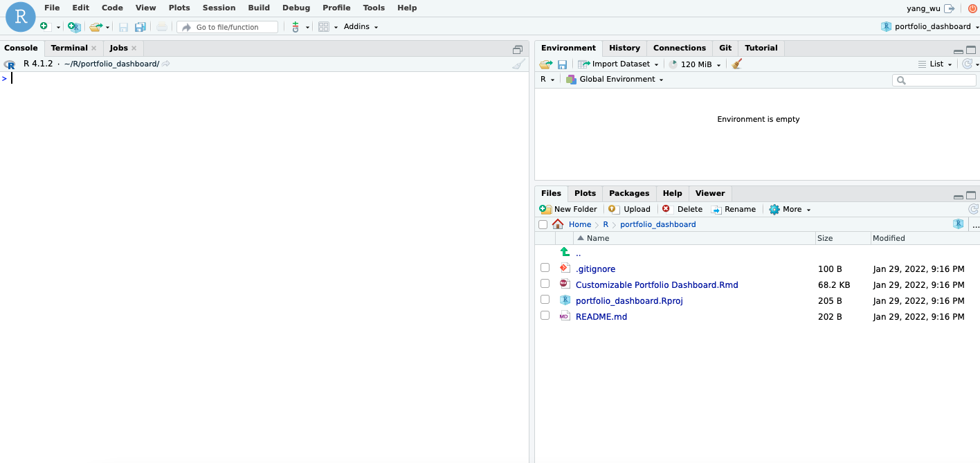Viewport: 980px width, 463px height.
Task: Expand the Git toolbar dropdown arrow
Action: 307,28
